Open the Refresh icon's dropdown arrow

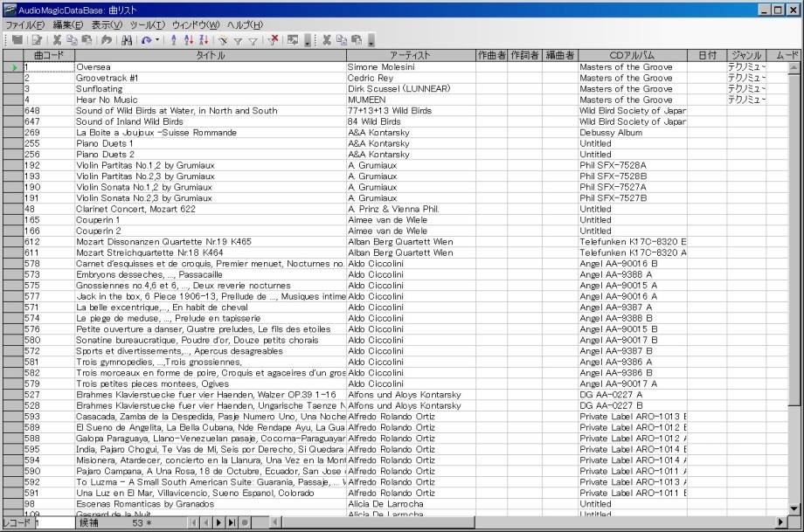point(157,40)
